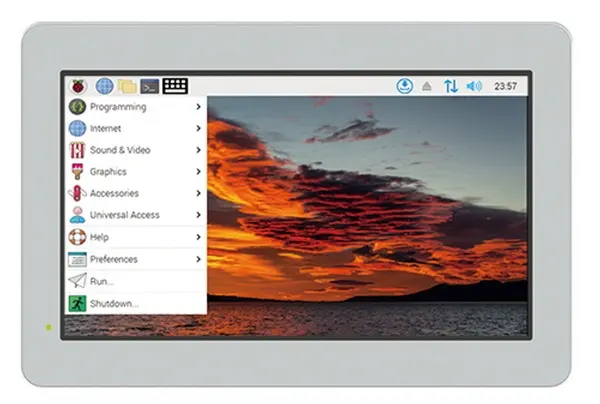This screenshot has height=404, width=600.
Task: Click the Internet globe icon in menu
Action: point(77,128)
